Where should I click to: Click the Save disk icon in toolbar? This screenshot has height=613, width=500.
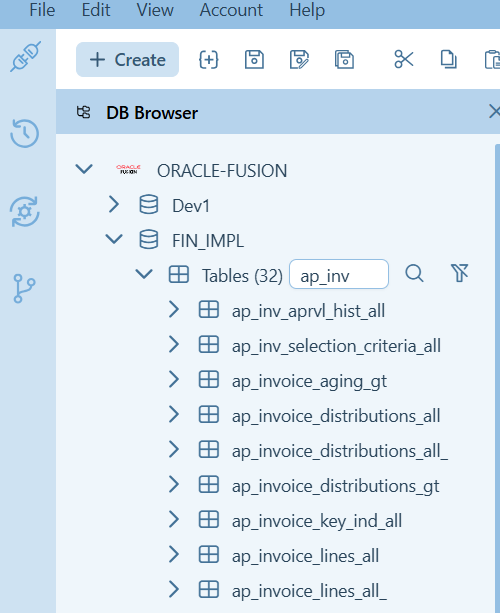click(x=254, y=60)
